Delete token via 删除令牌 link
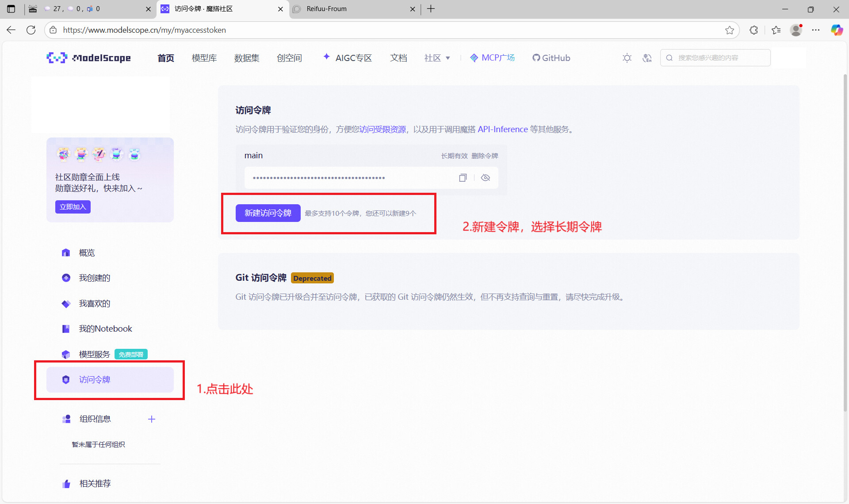This screenshot has height=504, width=849. [485, 156]
